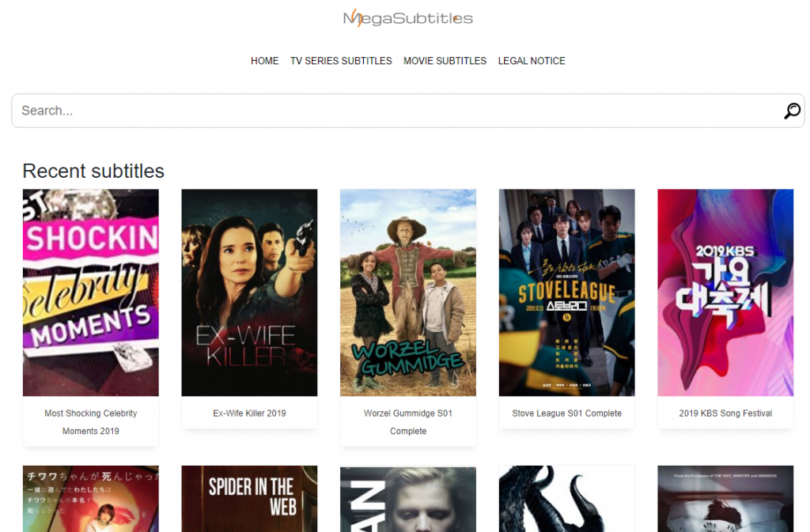This screenshot has width=810, height=532.
Task: Click 'Stove League S01 Complete' text link
Action: [566, 413]
